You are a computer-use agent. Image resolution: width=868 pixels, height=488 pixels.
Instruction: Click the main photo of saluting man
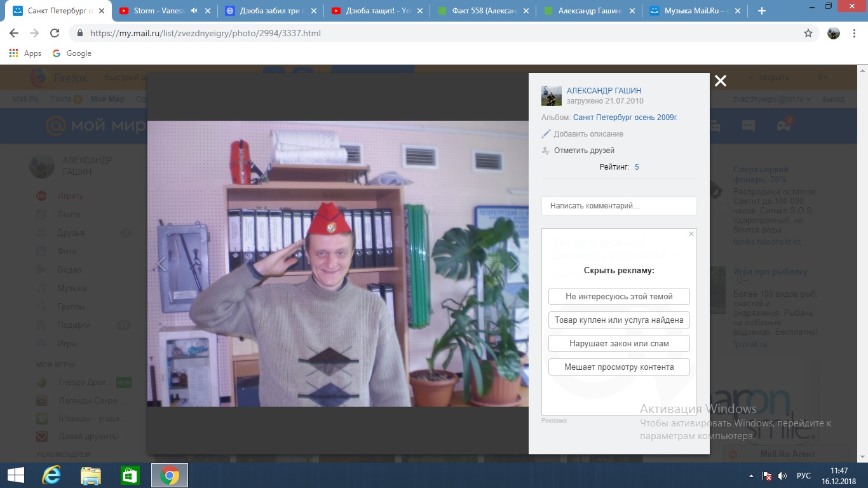coord(338,264)
